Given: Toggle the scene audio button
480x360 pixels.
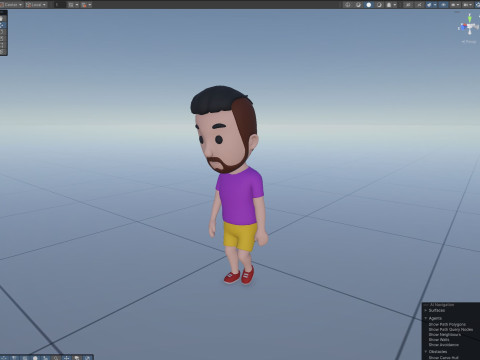Looking at the screenshot, I should point(419,5).
